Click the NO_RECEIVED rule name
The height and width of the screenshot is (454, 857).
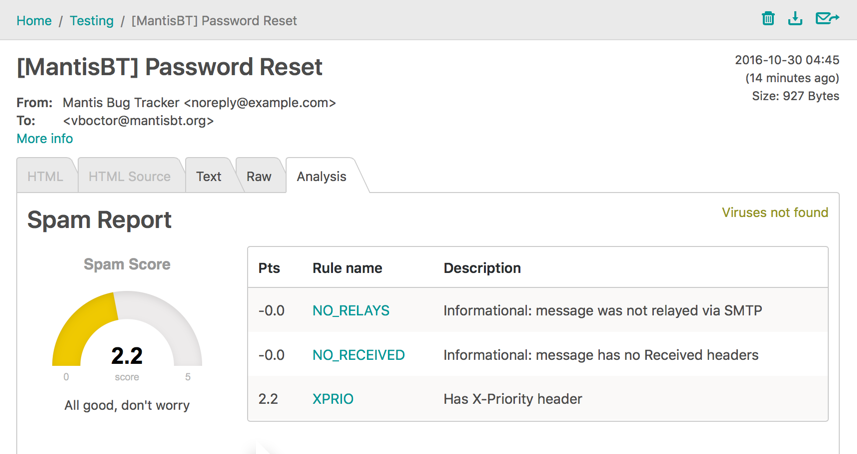point(358,355)
